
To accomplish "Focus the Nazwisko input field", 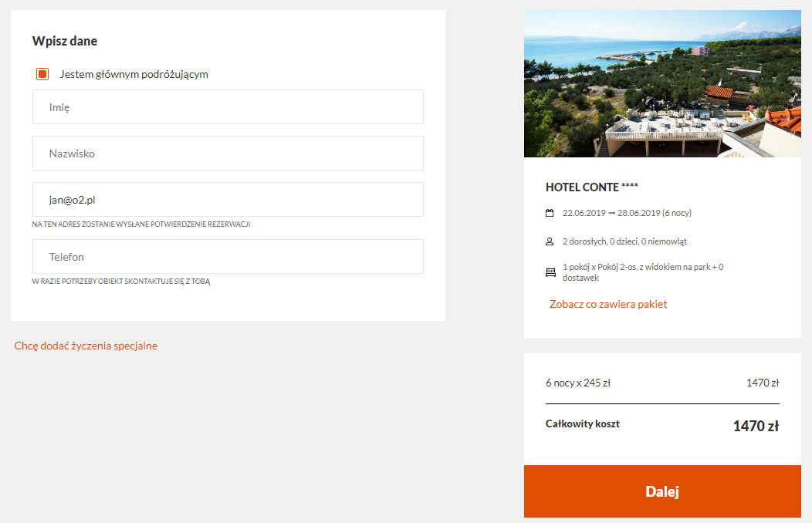I will (x=228, y=154).
